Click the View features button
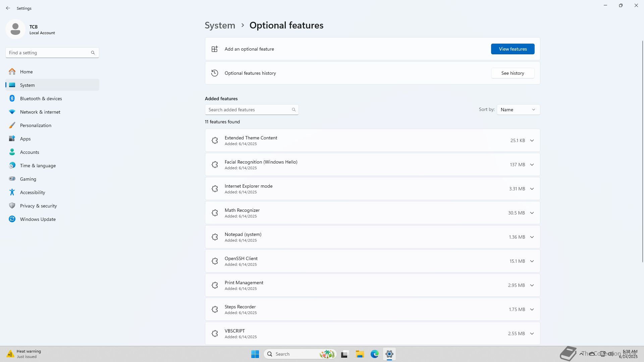 click(513, 49)
